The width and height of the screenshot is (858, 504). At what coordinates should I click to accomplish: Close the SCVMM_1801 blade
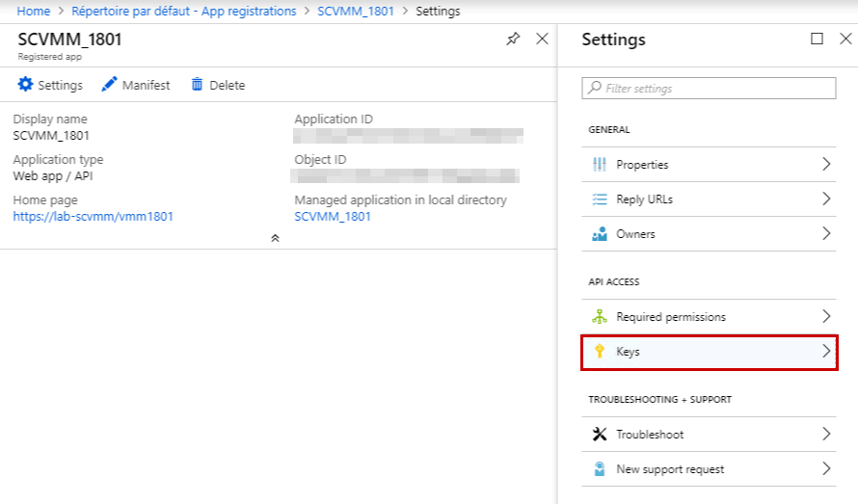[x=542, y=39]
